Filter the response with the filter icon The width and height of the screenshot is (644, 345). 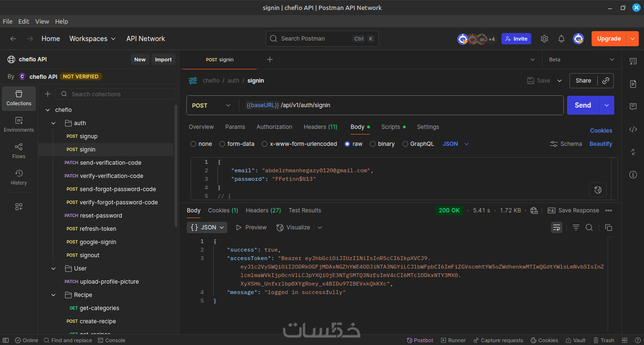click(576, 227)
